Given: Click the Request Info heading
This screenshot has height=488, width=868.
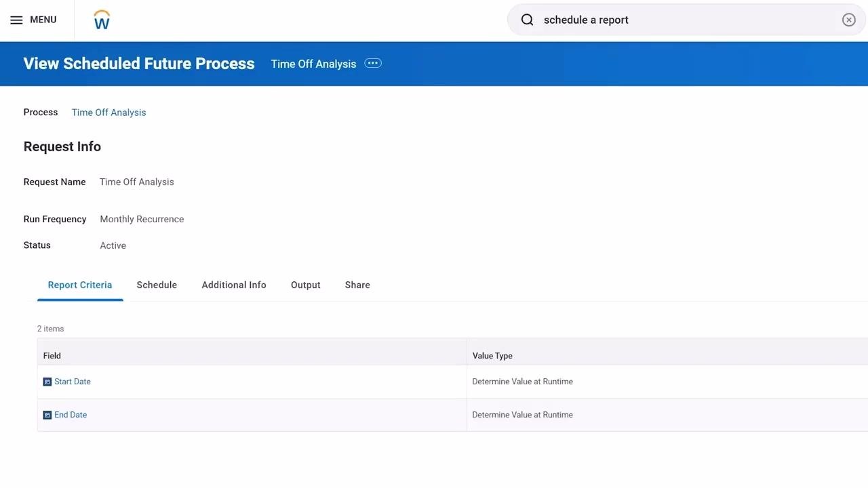Looking at the screenshot, I should pyautogui.click(x=62, y=146).
